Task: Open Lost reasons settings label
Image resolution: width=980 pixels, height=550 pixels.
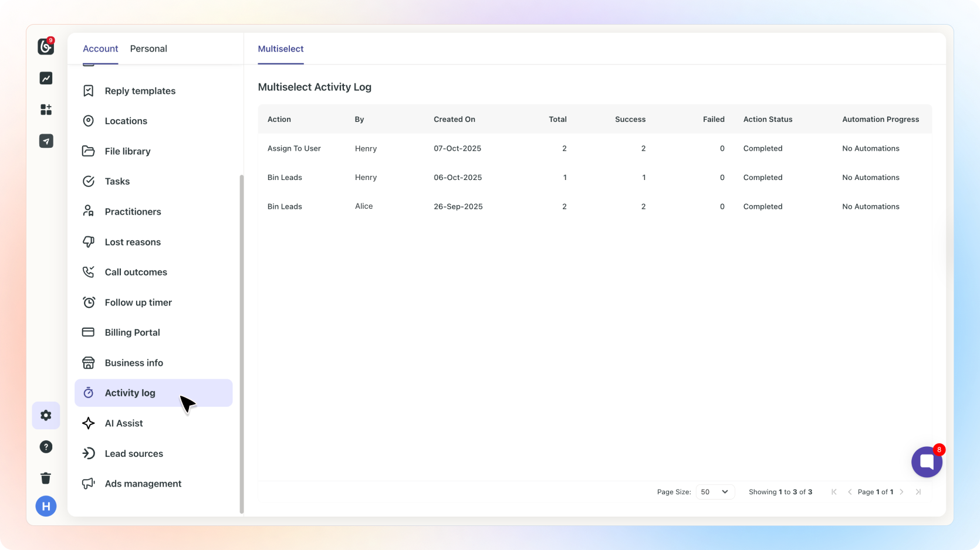Action: coord(133,242)
